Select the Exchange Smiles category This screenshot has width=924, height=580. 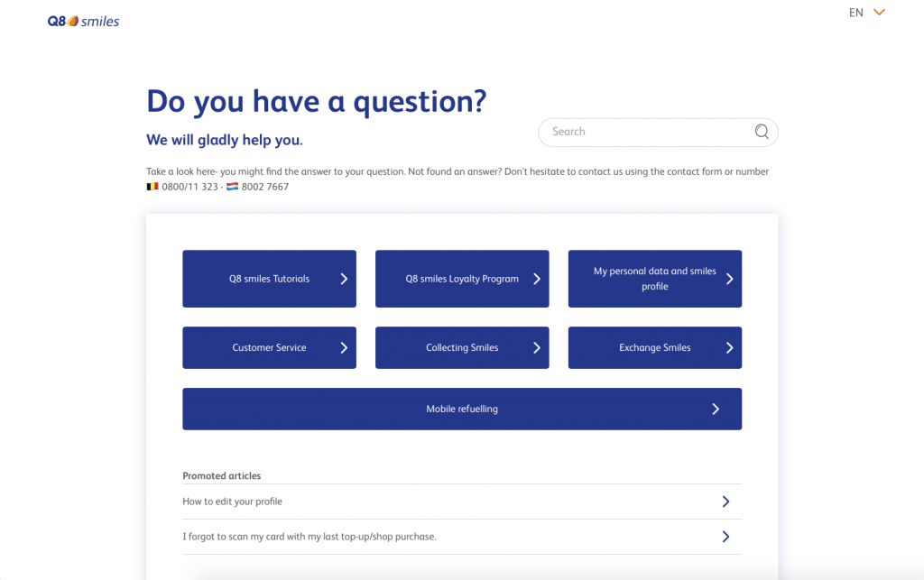click(654, 347)
